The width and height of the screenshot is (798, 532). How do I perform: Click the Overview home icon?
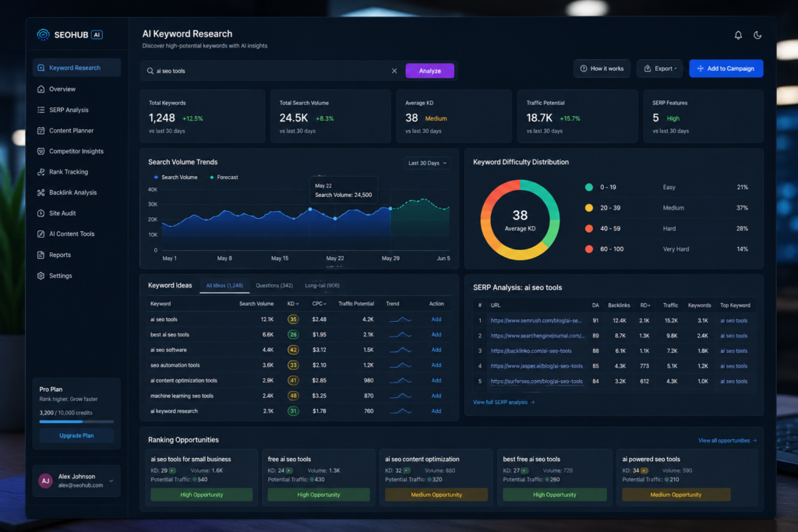coord(41,89)
